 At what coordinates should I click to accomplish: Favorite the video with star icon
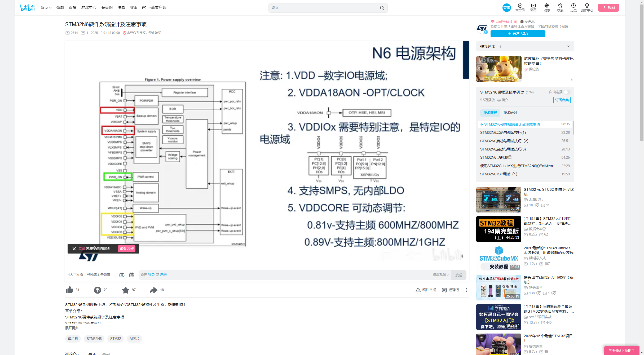(126, 290)
